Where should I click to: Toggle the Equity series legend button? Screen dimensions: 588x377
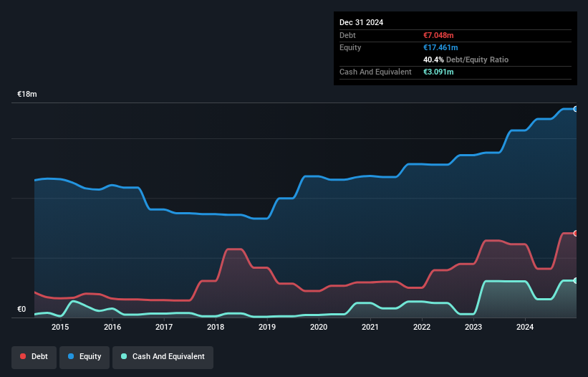[85, 357]
